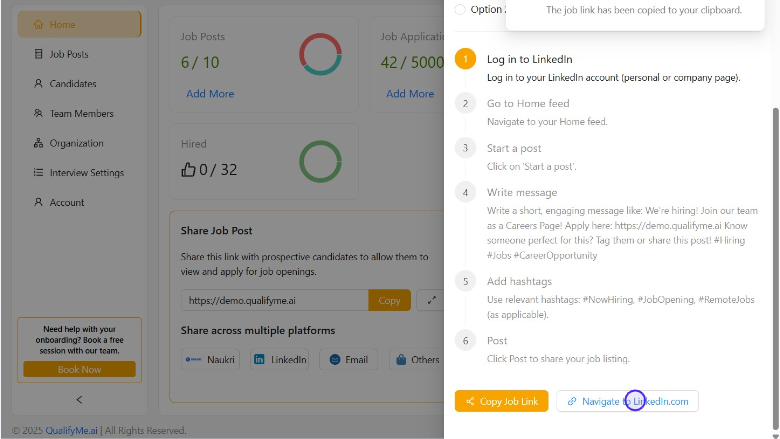Click the expand arrows icon beside Copy
The width and height of the screenshot is (780, 439).
[432, 300]
